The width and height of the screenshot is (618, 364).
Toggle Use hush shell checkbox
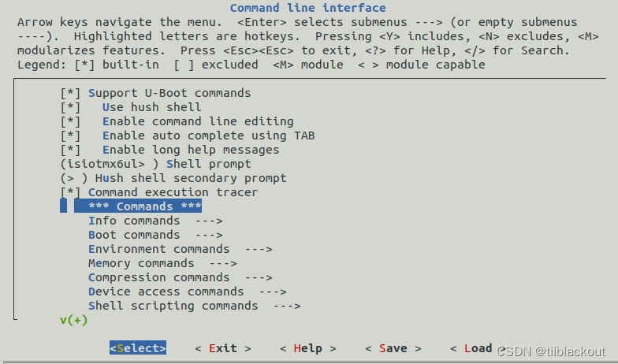click(x=71, y=107)
